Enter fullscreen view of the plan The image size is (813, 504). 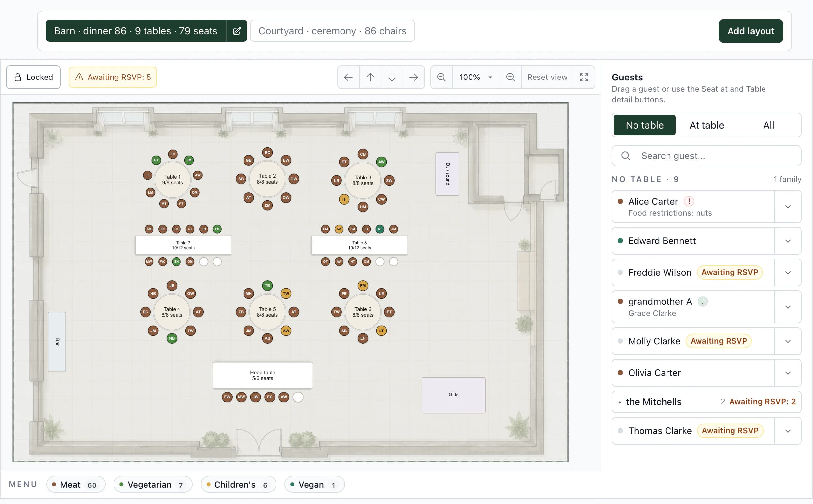tap(584, 77)
